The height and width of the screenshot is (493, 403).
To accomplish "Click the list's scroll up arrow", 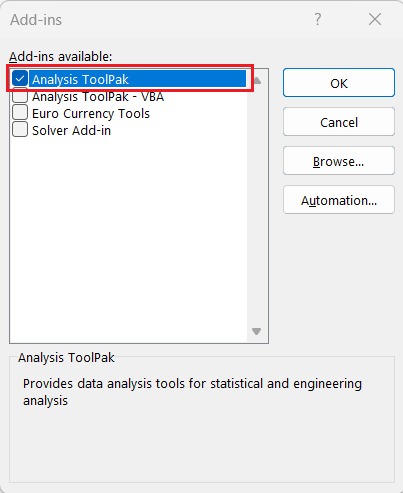I will pos(257,80).
